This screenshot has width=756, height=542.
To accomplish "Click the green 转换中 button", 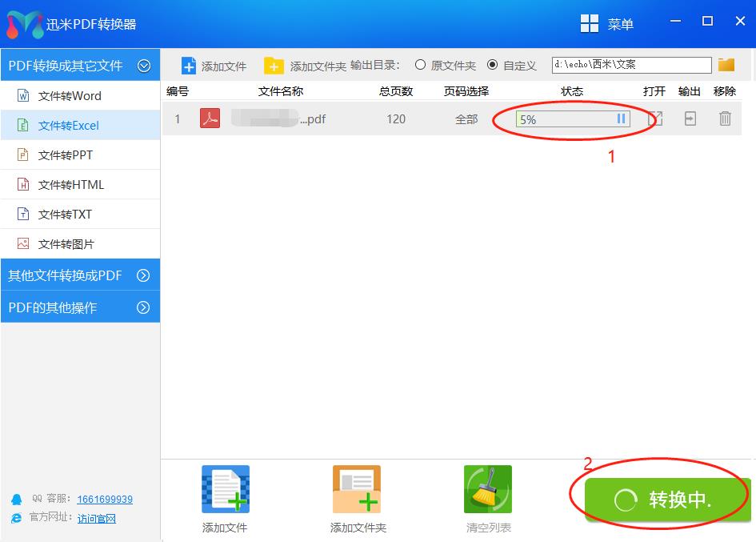I will 668,500.
